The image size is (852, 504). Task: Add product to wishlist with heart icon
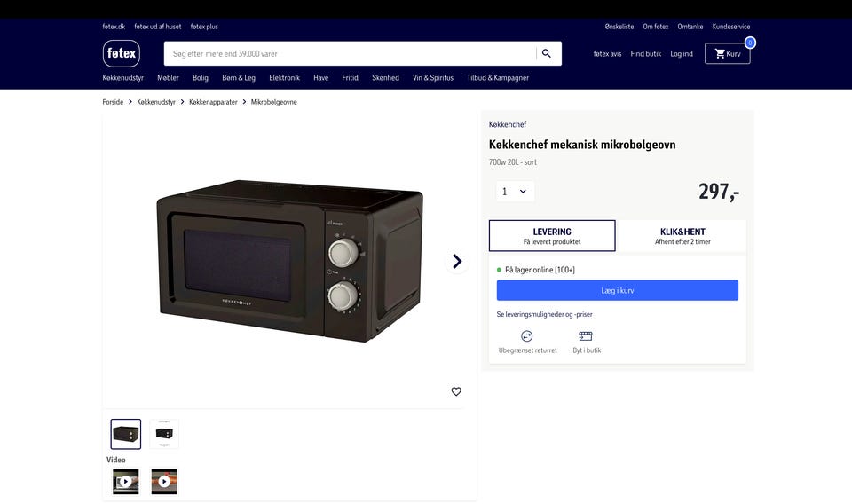pos(456,391)
